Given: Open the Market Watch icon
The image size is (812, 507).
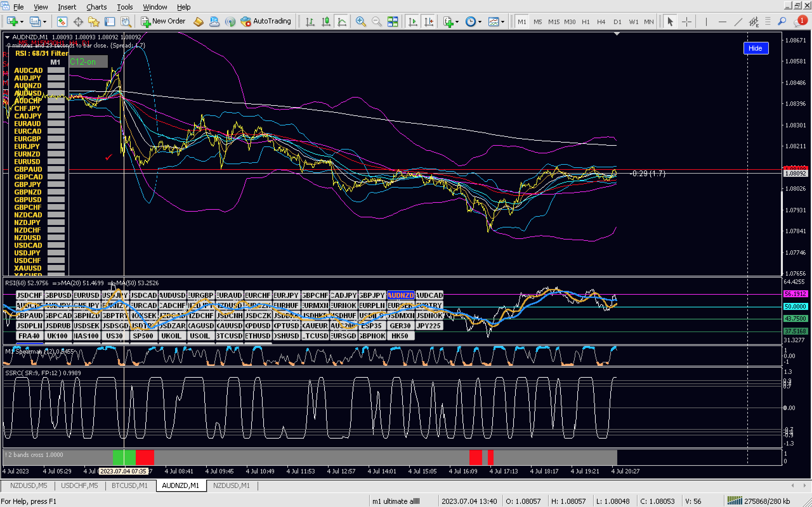Looking at the screenshot, I should 62,22.
